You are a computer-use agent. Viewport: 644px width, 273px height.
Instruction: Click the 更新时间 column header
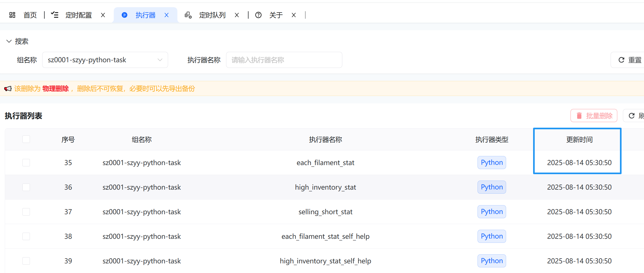[x=579, y=139]
